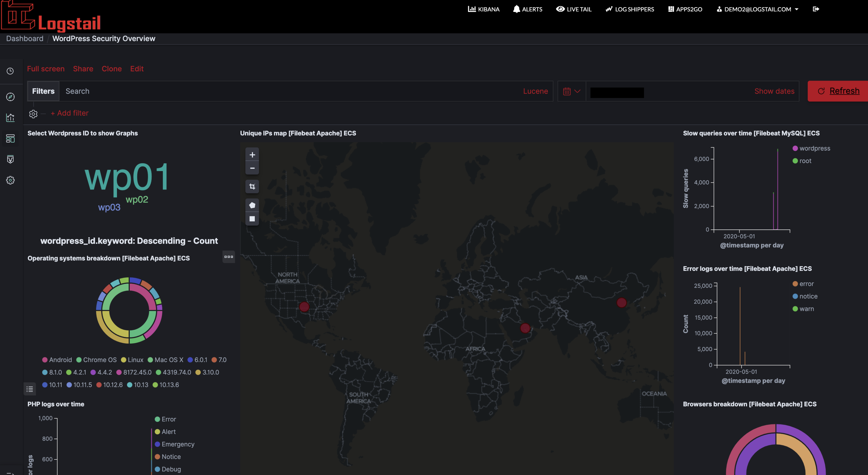Open the calendar quick date dropdown
The height and width of the screenshot is (475, 868).
(x=572, y=91)
